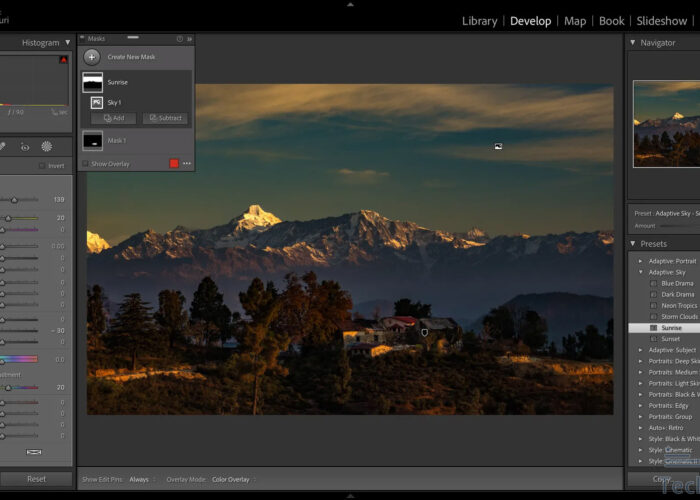The height and width of the screenshot is (500, 700).
Task: Collapse the Presets panel triangle
Action: pyautogui.click(x=633, y=243)
